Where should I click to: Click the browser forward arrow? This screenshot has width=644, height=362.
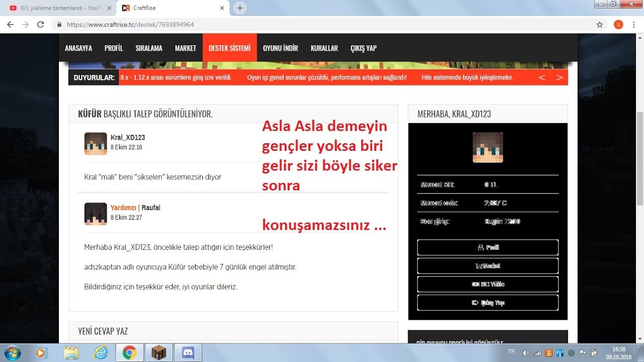pyautogui.click(x=25, y=24)
